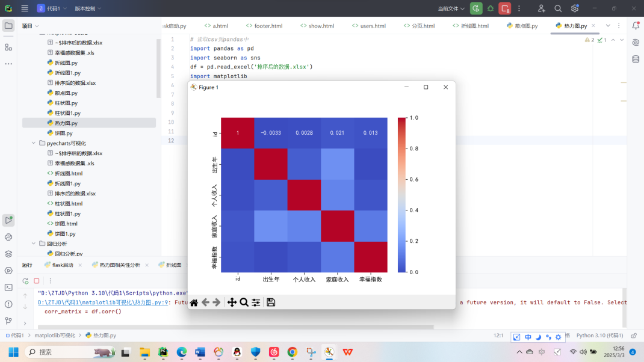Open Google Chrome from the taskbar
Screen dimensions: 644x362
point(292,352)
